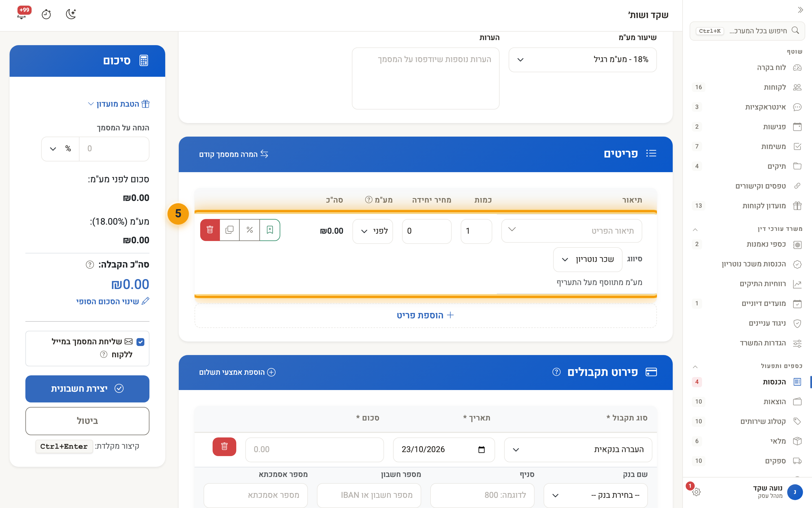Viewport: 812px width, 508px height.
Task: Click הוספת אמצעי תשלום in the payments header
Action: click(237, 372)
